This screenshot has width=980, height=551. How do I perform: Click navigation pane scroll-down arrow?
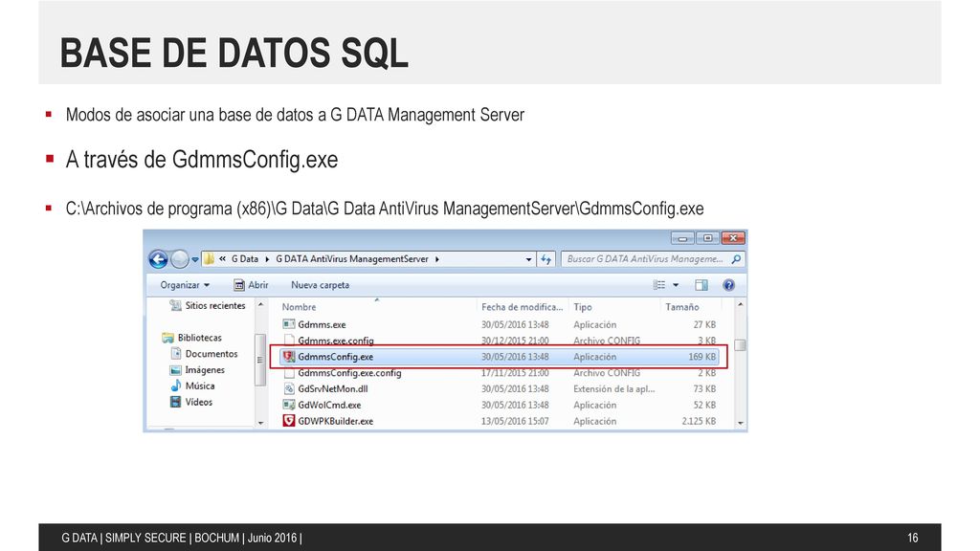click(x=260, y=423)
